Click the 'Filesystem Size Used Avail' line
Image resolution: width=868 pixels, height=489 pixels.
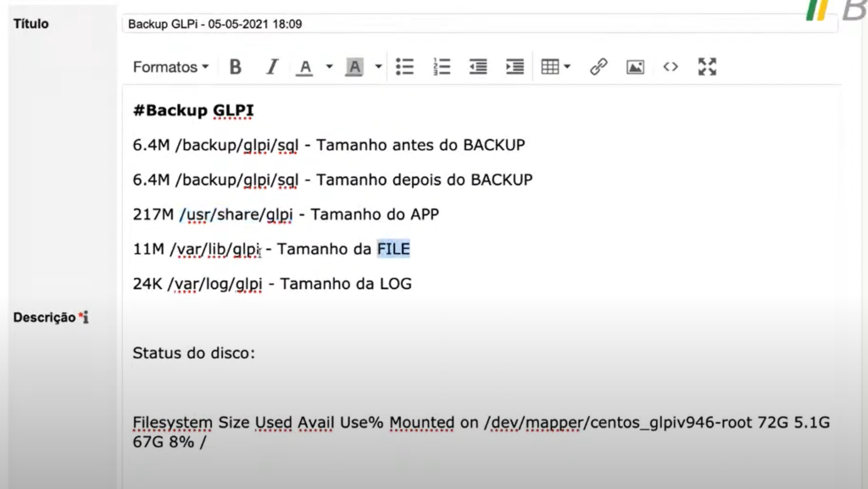coord(481,423)
